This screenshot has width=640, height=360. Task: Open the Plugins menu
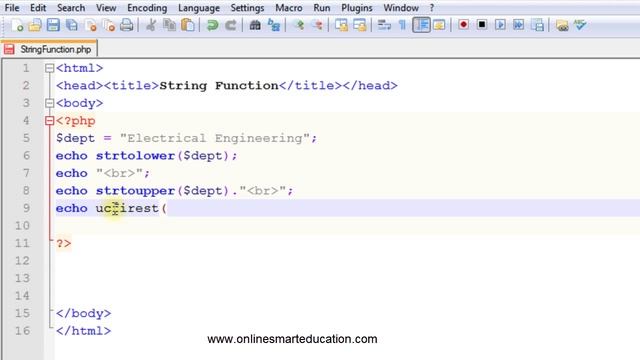point(357,8)
